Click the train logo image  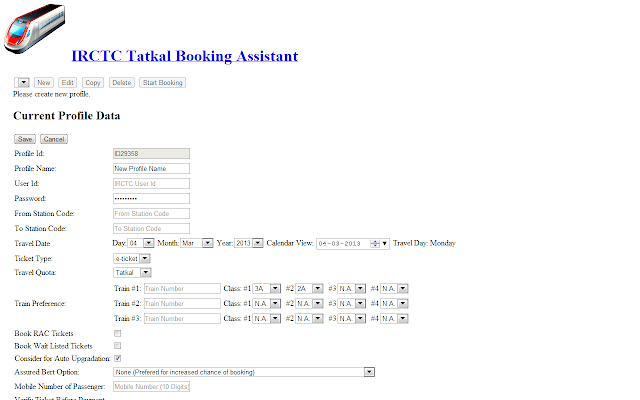34,29
